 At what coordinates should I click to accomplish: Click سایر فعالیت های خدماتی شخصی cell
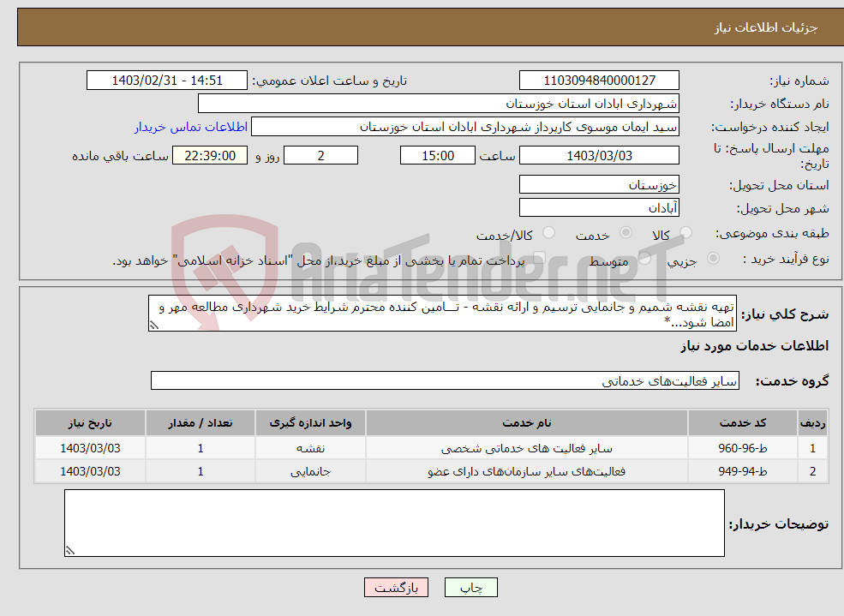coord(526,448)
